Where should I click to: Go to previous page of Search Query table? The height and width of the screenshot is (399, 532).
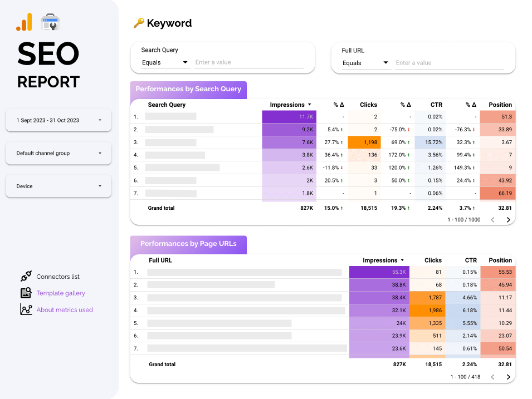[492, 220]
